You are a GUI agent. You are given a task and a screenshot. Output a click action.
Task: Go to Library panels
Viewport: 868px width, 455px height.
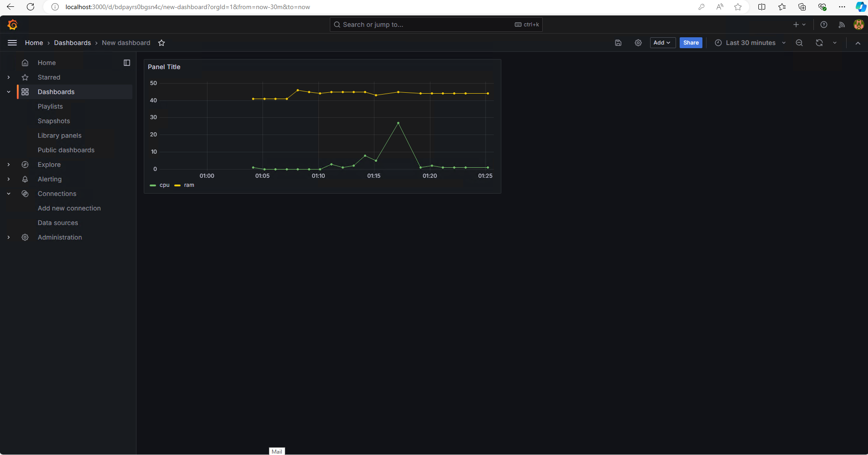(x=60, y=135)
